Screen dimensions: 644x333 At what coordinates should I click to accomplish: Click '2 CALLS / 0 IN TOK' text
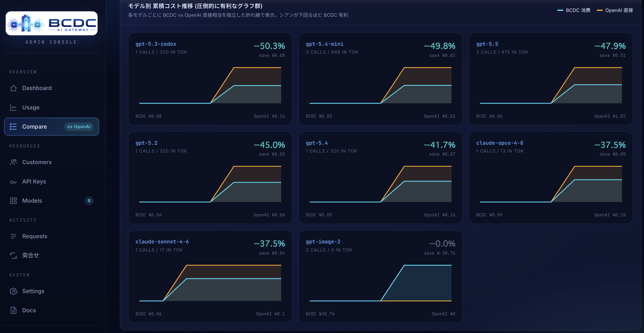pos(329,250)
